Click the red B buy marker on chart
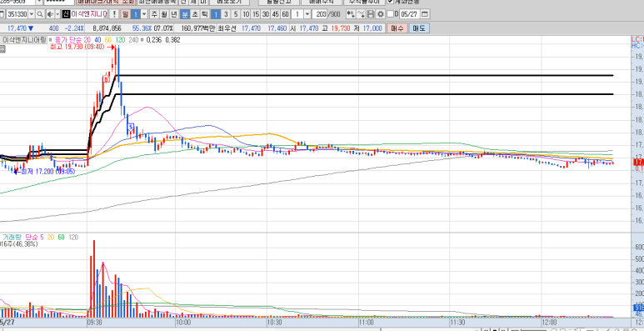644x331 pixels. [106, 79]
